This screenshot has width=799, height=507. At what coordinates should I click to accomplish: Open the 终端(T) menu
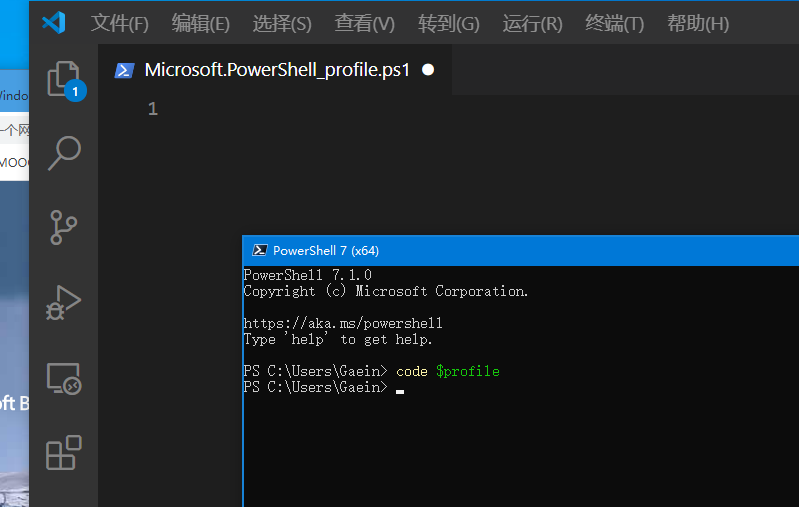pos(615,23)
